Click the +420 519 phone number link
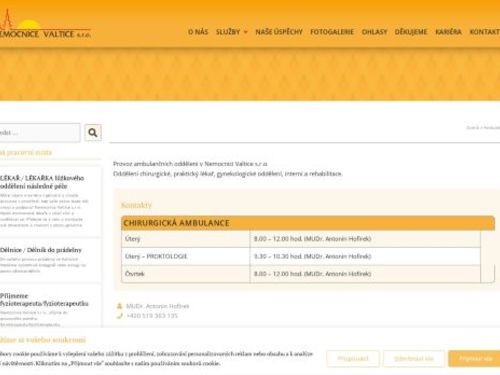This screenshot has height=375, width=500. coord(152,316)
